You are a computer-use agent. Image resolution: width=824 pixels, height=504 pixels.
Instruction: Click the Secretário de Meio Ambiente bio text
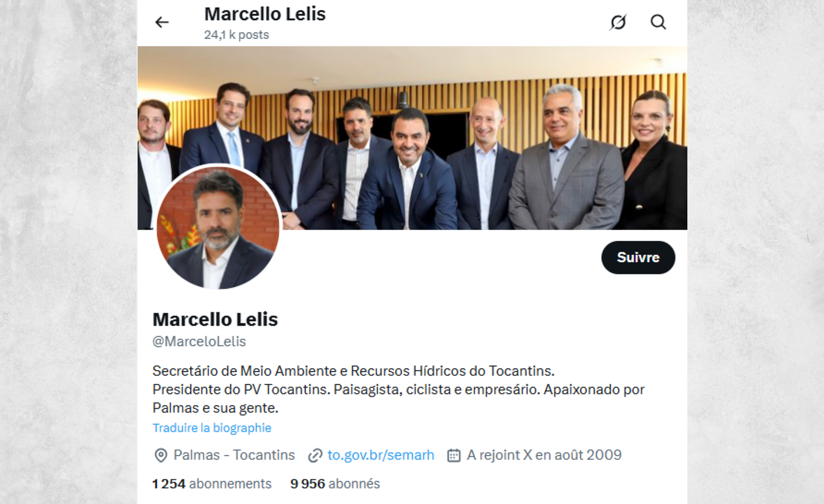pos(398,389)
